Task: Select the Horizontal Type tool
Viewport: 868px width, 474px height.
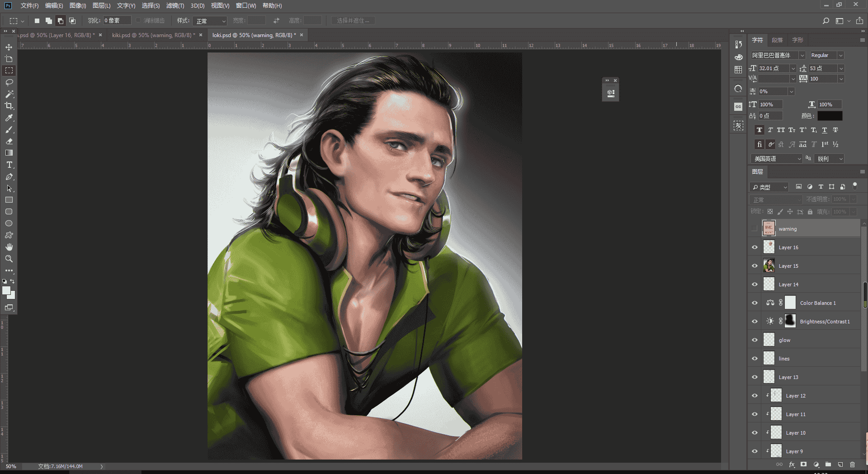Action: pos(9,165)
